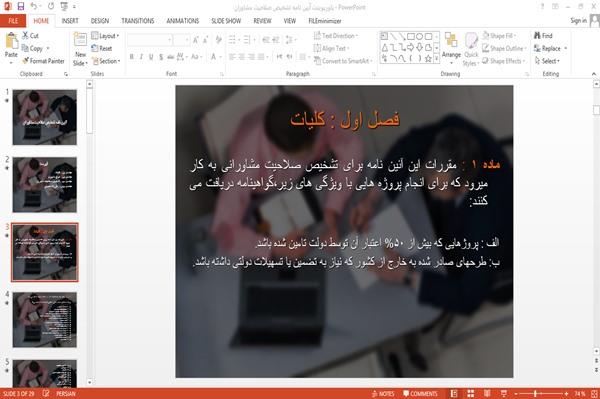The image size is (600, 399).
Task: Select slide 4 thumbnail
Action: click(x=45, y=319)
